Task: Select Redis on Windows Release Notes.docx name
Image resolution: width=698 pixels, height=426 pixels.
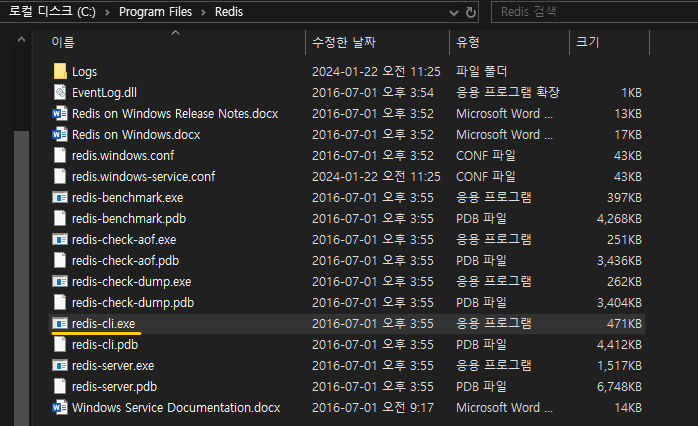Action: (x=175, y=114)
